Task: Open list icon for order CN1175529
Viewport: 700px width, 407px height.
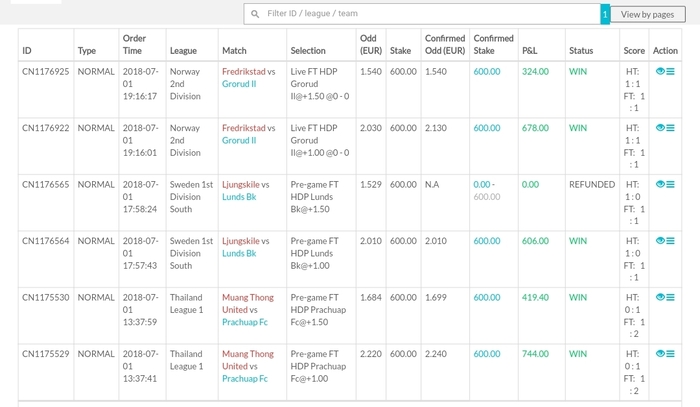Action: point(671,354)
